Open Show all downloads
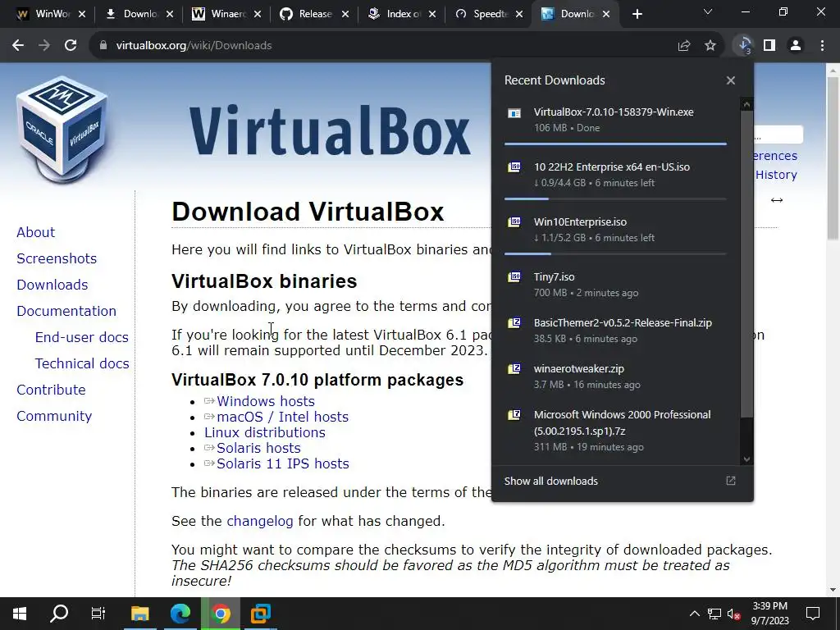 (620, 481)
